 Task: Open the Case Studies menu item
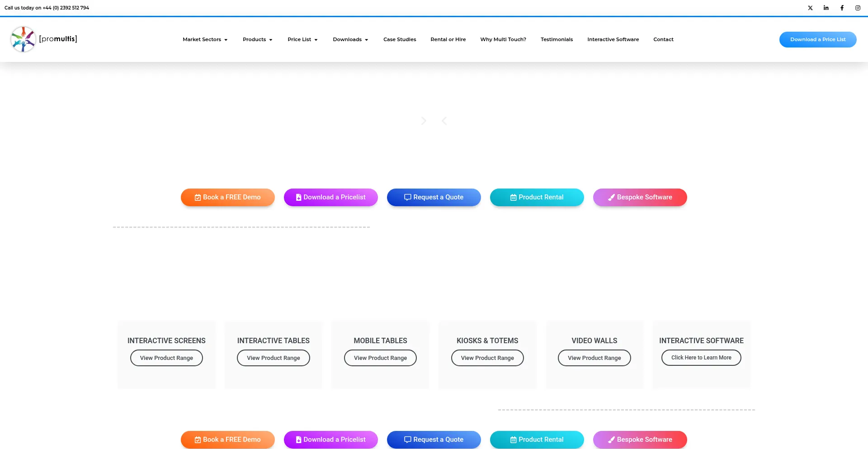(400, 39)
